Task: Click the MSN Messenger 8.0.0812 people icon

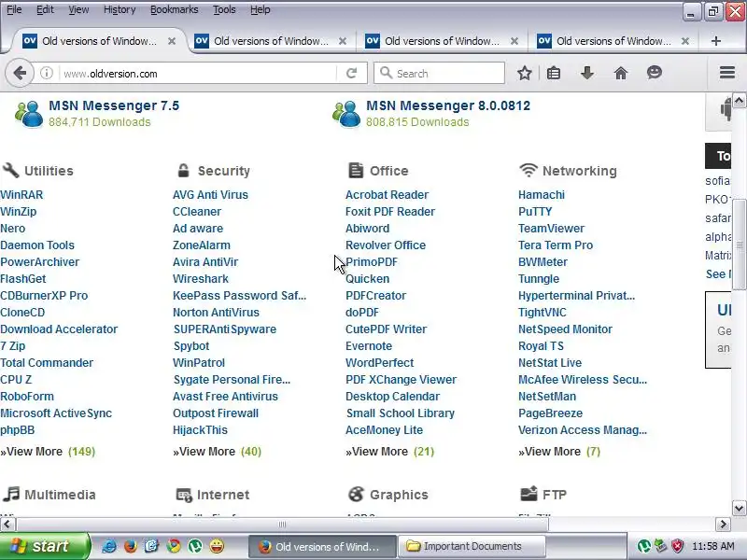Action: pos(346,114)
